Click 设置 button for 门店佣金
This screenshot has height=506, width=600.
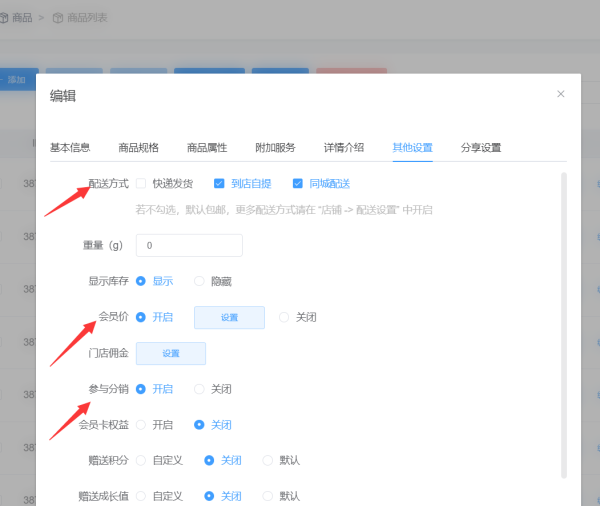[171, 353]
